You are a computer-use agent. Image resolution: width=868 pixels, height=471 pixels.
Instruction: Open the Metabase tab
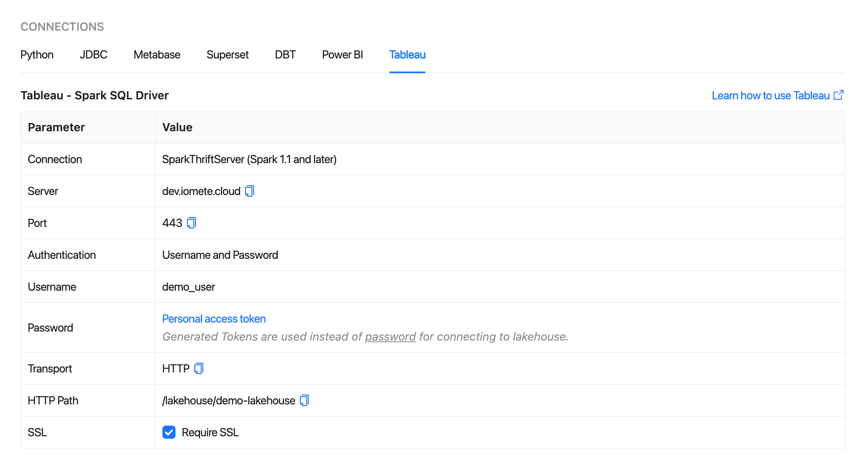[157, 55]
